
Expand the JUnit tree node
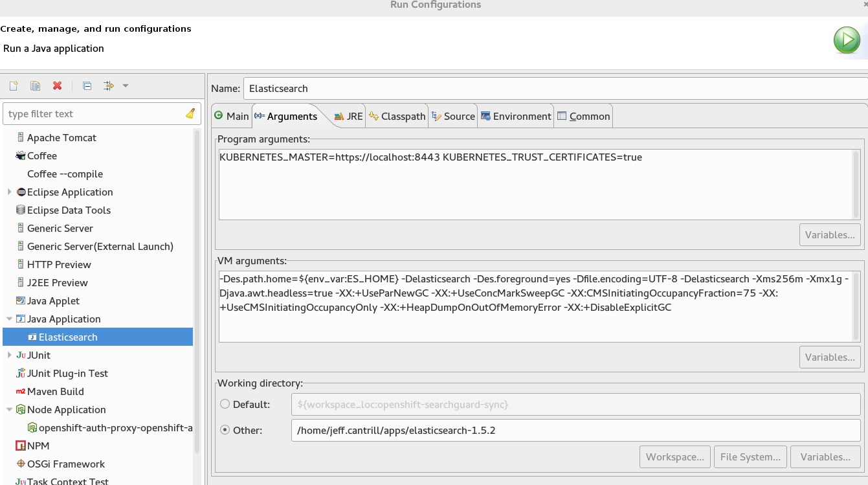coord(9,355)
